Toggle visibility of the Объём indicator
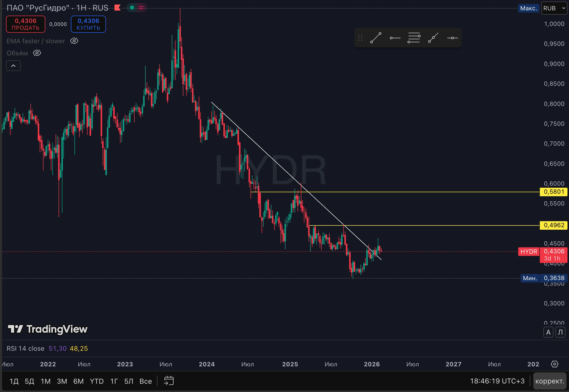 pos(37,53)
